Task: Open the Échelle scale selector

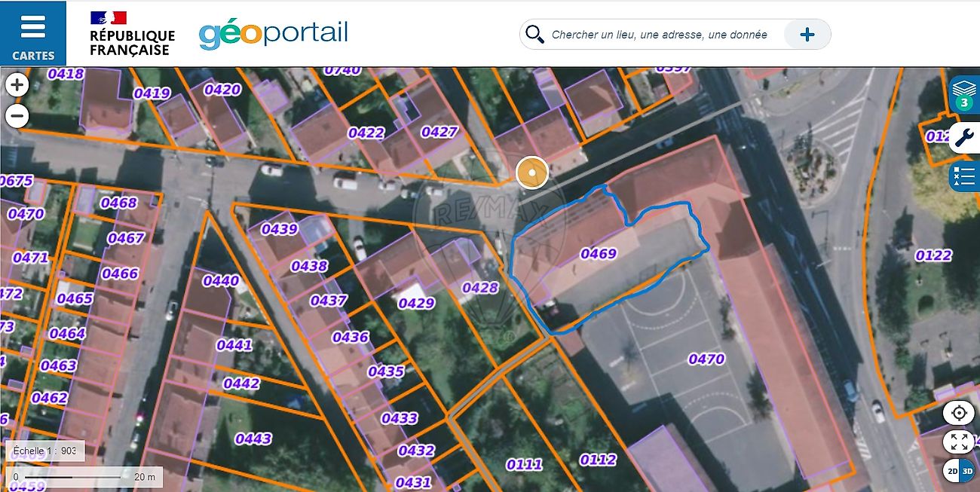Action: coord(45,451)
